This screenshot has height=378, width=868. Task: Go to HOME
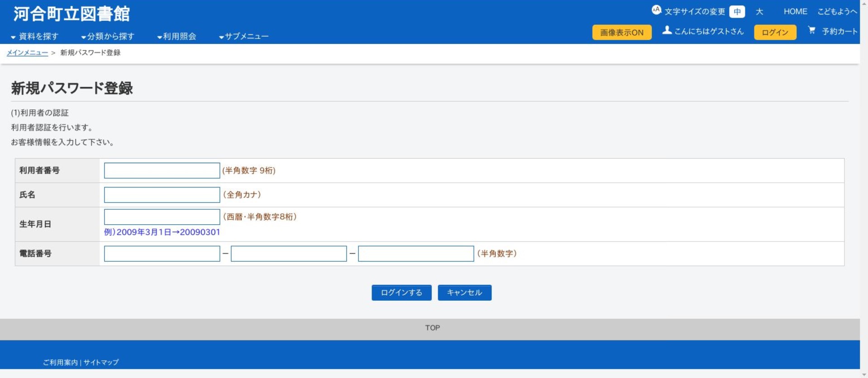click(795, 12)
